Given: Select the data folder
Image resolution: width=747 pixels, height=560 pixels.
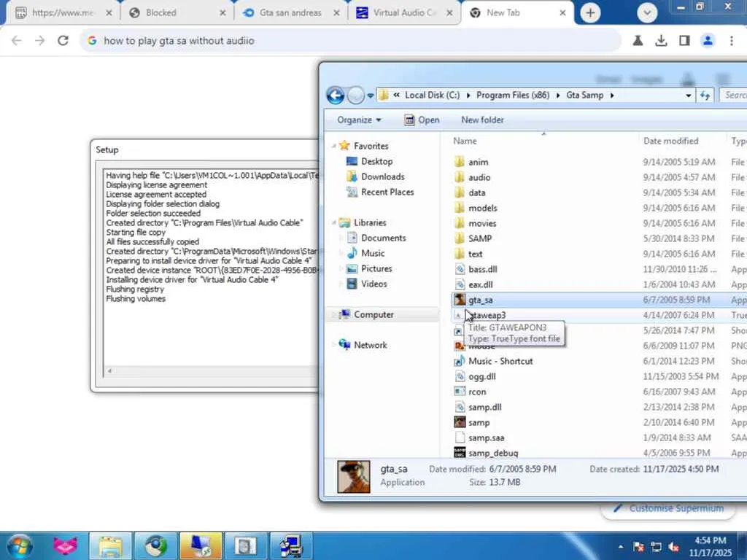Looking at the screenshot, I should point(476,192).
